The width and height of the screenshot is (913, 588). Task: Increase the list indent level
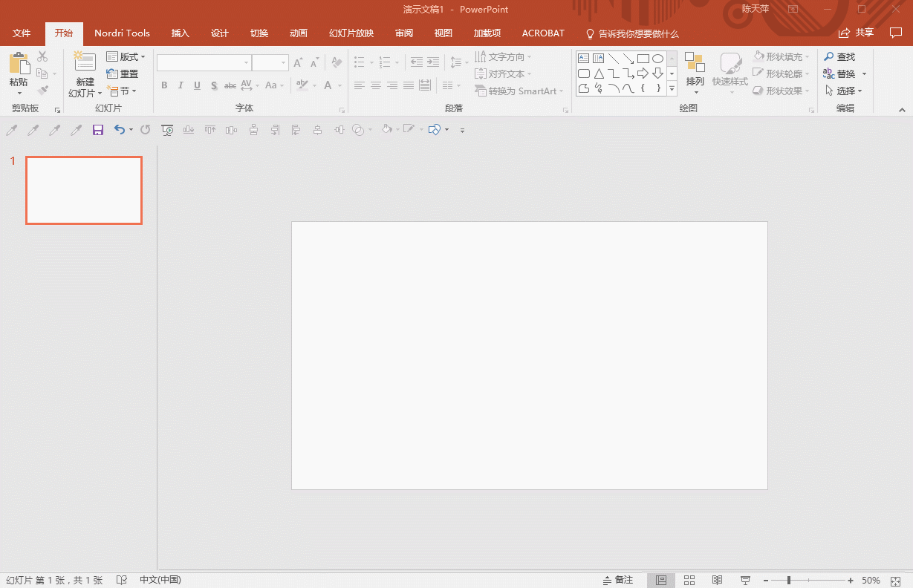(x=433, y=63)
